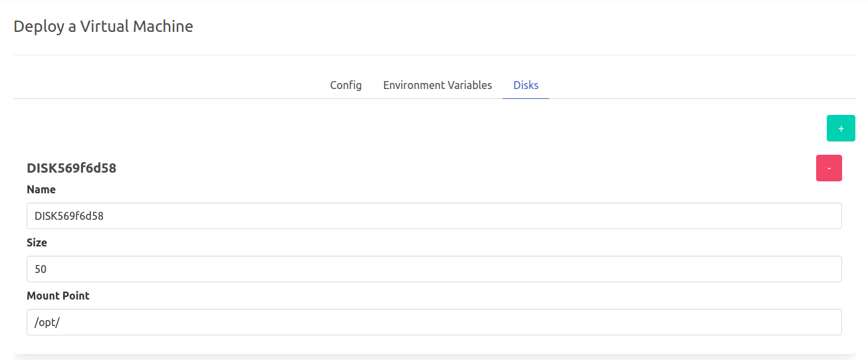
Task: Click the Mount Point input field
Action: click(434, 322)
